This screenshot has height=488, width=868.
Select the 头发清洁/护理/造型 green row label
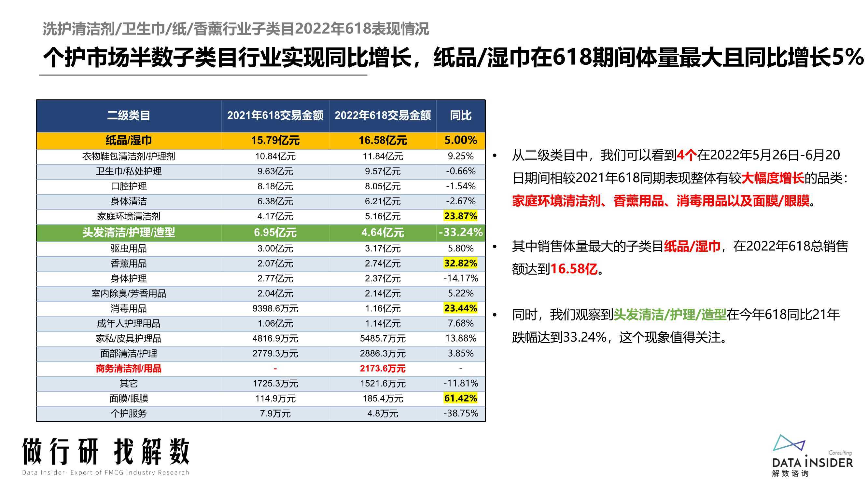[129, 232]
